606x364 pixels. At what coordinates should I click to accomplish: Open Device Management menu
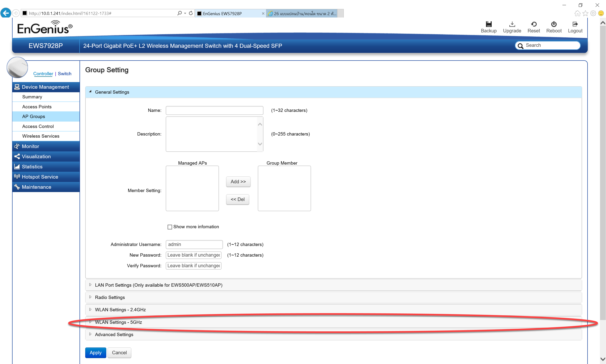[46, 87]
